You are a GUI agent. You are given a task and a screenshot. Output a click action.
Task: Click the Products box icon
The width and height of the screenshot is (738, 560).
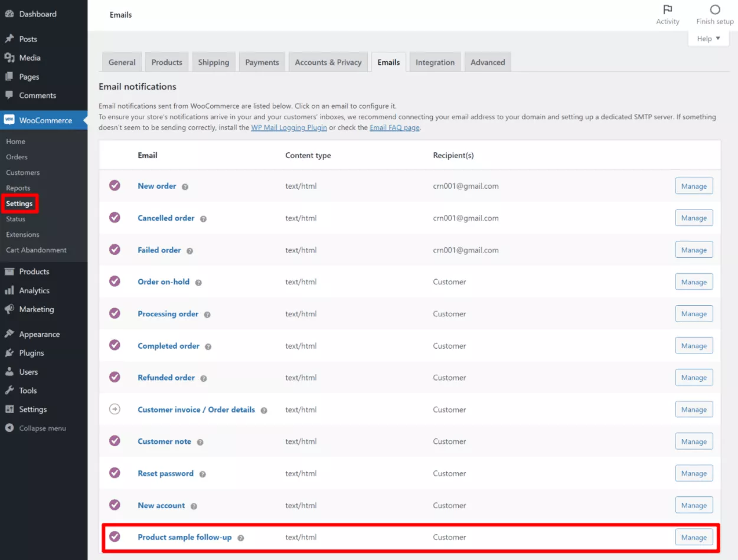[9, 271]
